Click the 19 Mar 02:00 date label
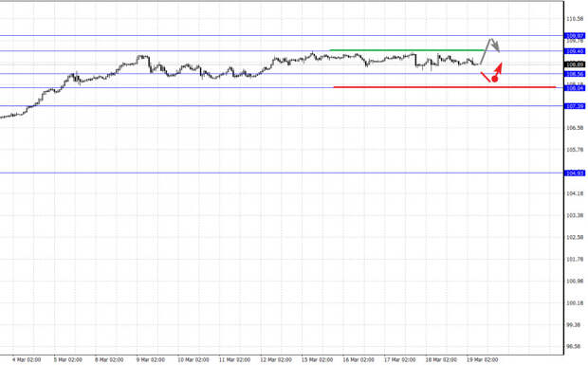 482,359
